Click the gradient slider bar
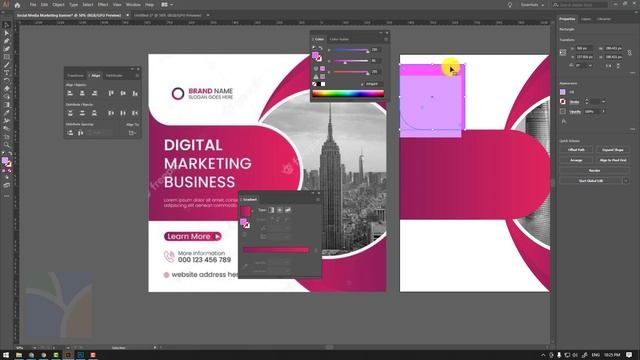The image size is (640, 360). [x=276, y=250]
